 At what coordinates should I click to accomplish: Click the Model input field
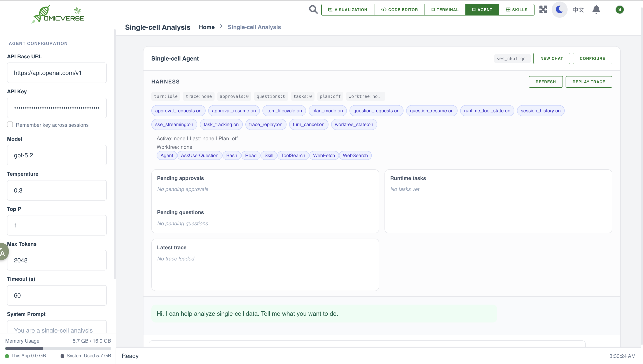tap(57, 155)
